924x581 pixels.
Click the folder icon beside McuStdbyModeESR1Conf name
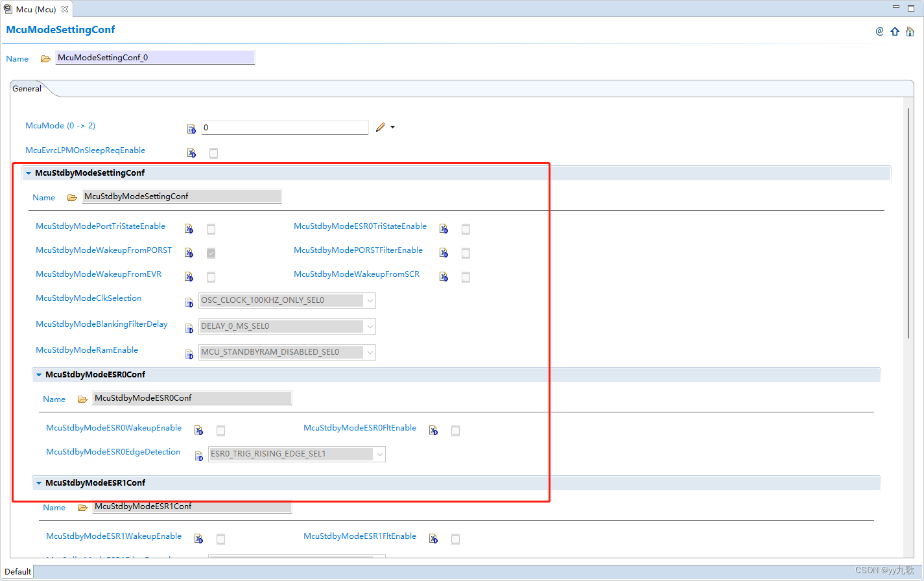tap(82, 507)
